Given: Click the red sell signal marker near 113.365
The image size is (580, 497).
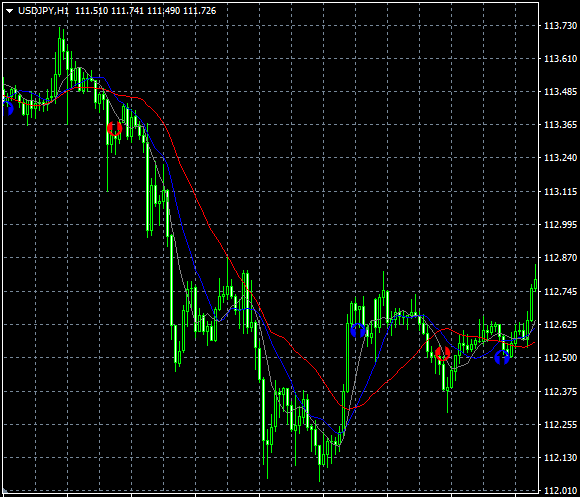Looking at the screenshot, I should coord(115,129).
